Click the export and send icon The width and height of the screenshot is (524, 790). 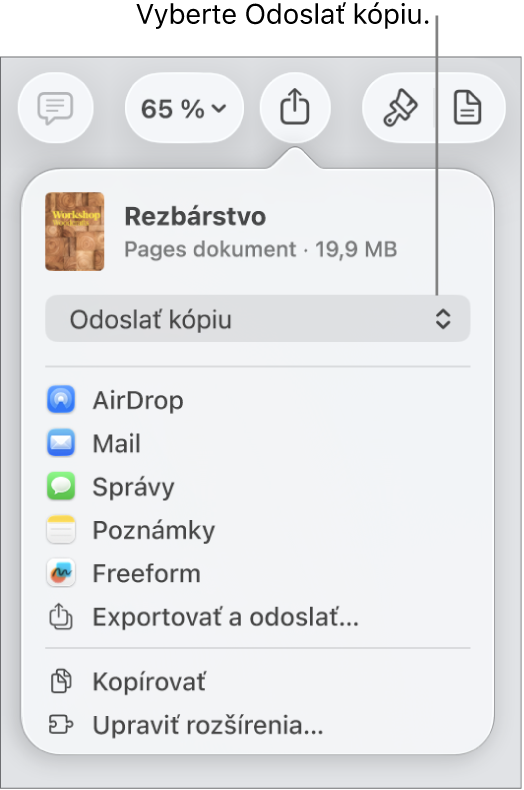coord(61,616)
